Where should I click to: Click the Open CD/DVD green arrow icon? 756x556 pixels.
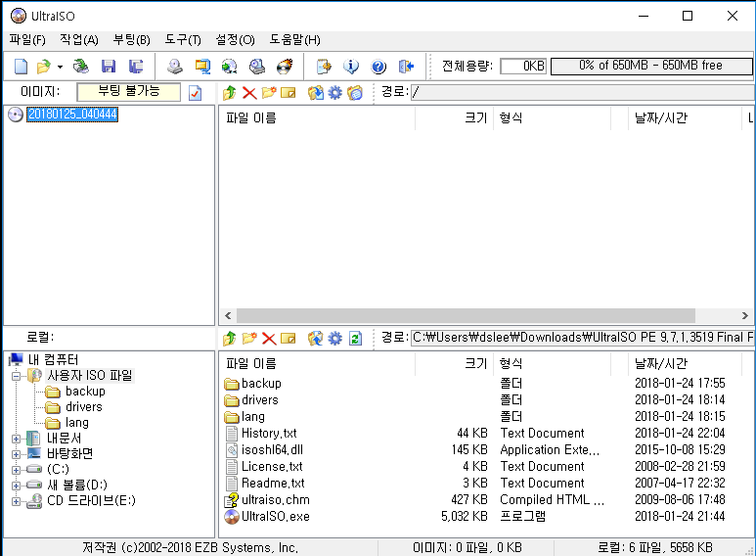[x=81, y=67]
